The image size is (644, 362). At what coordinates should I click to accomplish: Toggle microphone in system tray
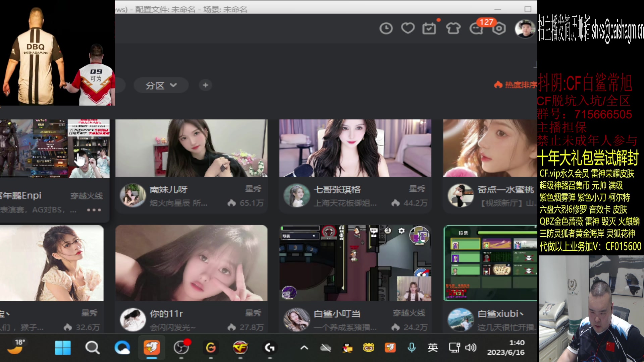[x=412, y=348]
